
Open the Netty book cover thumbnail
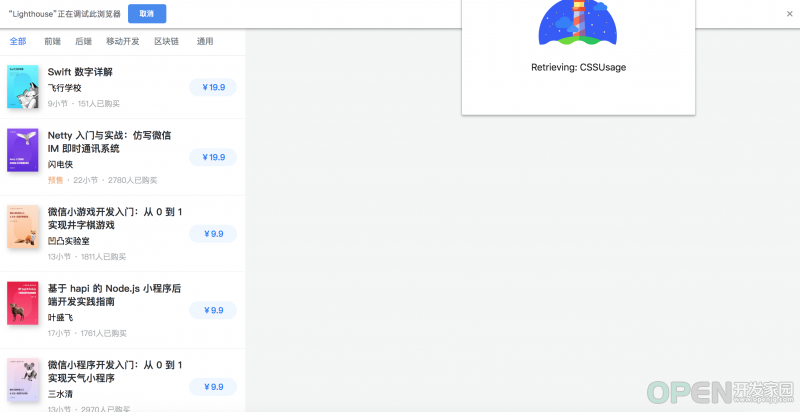pos(23,150)
